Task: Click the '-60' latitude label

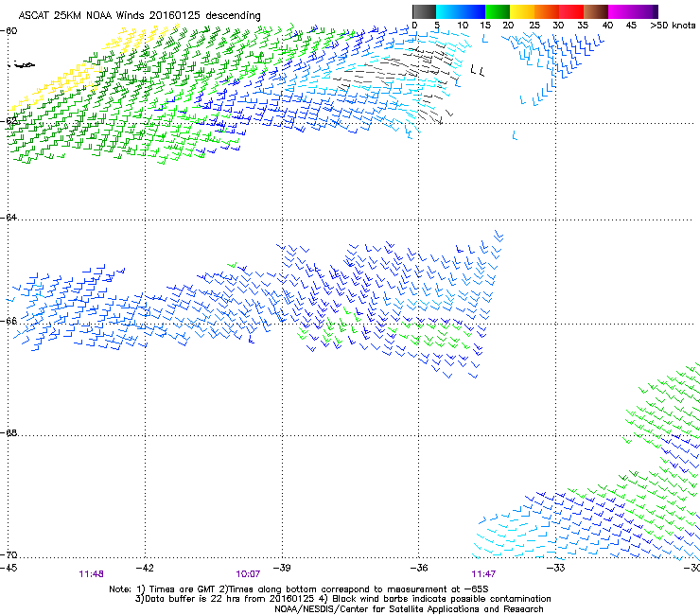Action: click(9, 31)
